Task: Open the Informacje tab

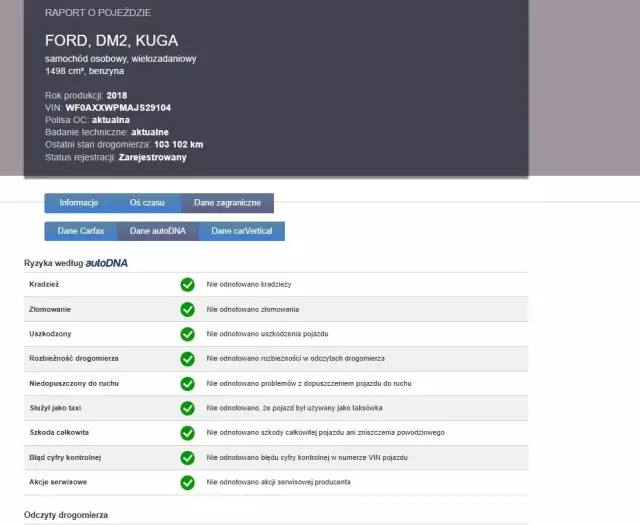Action: coord(79,203)
